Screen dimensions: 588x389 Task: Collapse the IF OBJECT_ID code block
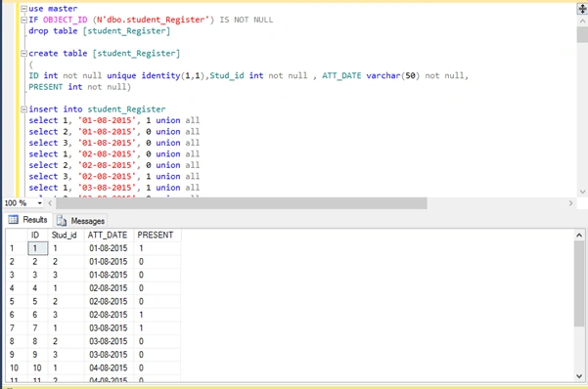[23, 20]
